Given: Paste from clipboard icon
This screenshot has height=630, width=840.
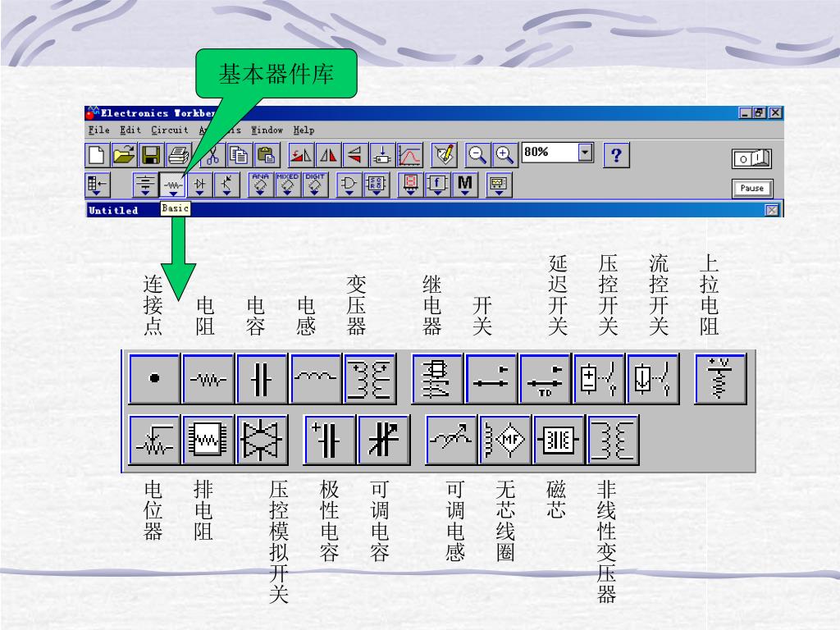Looking at the screenshot, I should click(x=266, y=155).
